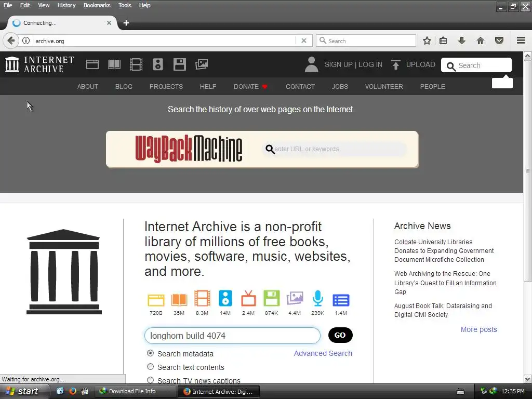This screenshot has width=532, height=399.
Task: Close the Connecting... tab
Action: [109, 23]
